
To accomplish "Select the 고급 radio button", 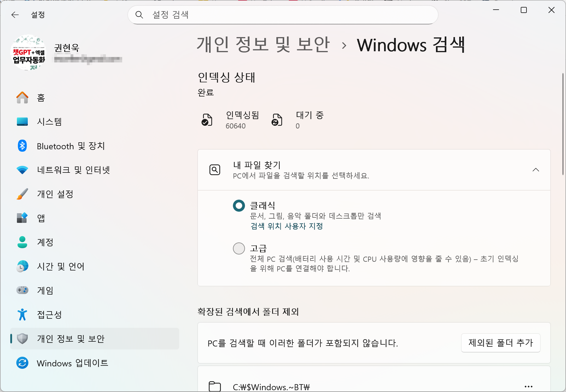I will [239, 248].
